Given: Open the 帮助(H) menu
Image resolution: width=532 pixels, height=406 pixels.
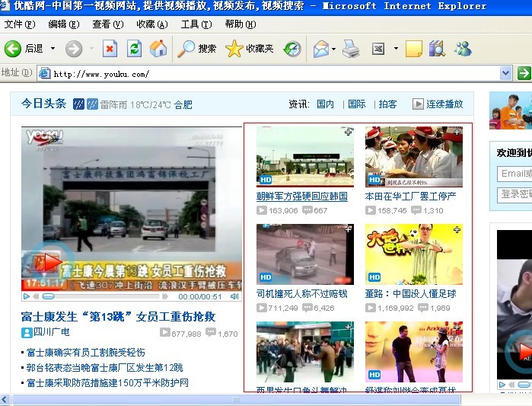Looking at the screenshot, I should point(241,24).
